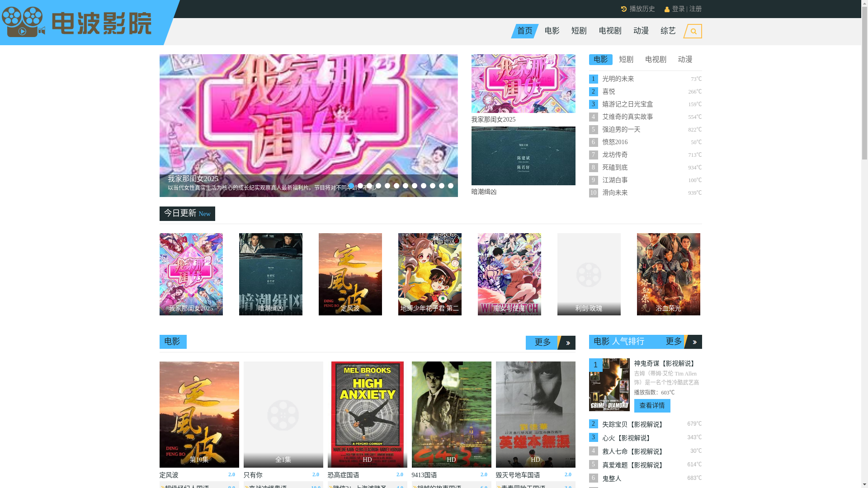Select the last carousel dot
Image resolution: width=868 pixels, height=488 pixels.
(451, 186)
